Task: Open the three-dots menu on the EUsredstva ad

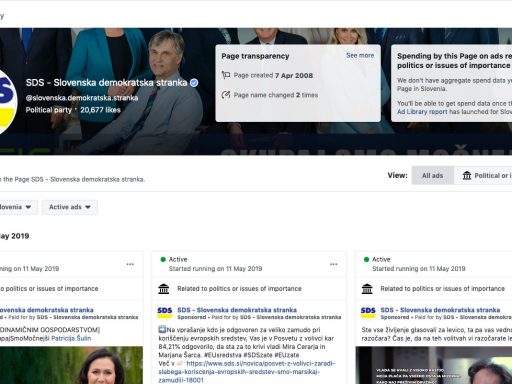Action: [334, 264]
